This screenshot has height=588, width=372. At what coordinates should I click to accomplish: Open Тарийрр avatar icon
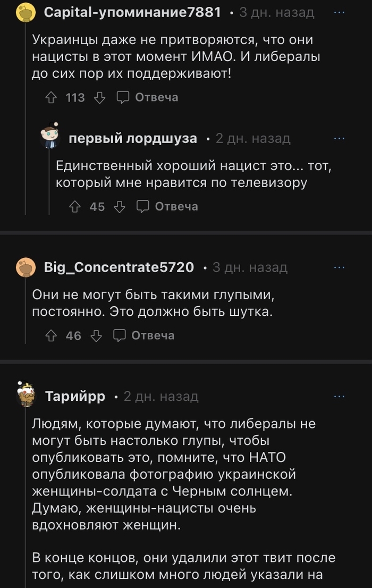(27, 394)
